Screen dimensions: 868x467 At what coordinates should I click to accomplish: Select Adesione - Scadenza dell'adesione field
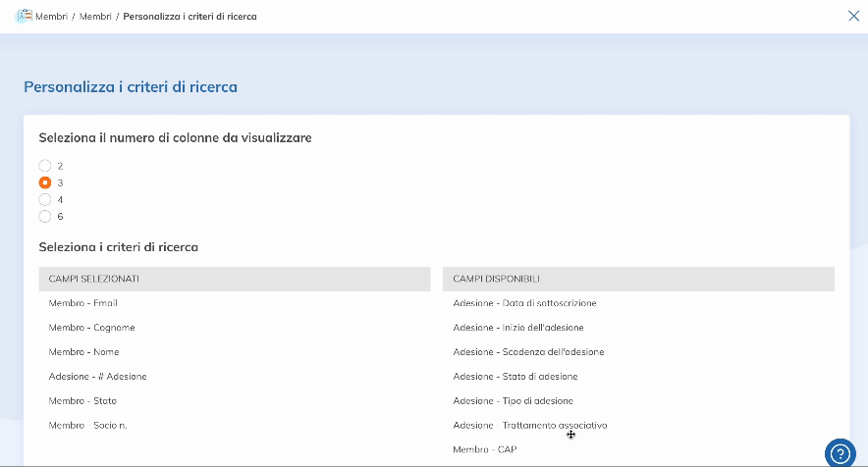[x=528, y=352]
